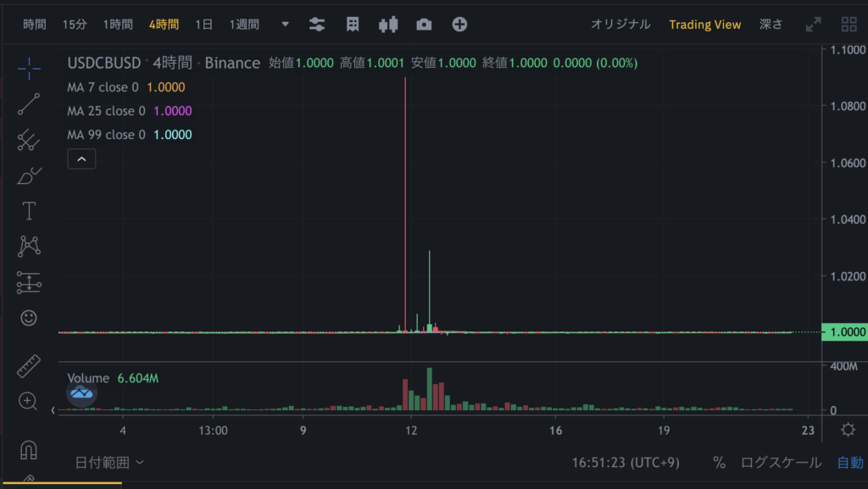Click the 1.0800 price axis label
The width and height of the screenshot is (868, 489).
848,106
